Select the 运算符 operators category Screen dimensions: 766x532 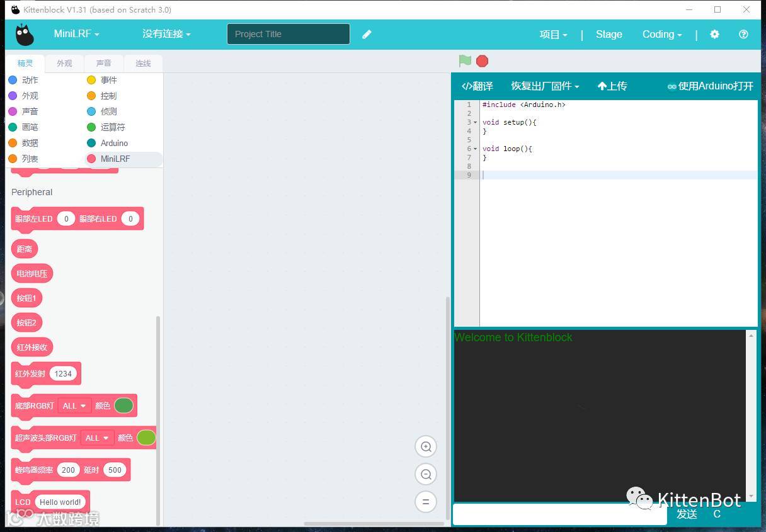106,127
